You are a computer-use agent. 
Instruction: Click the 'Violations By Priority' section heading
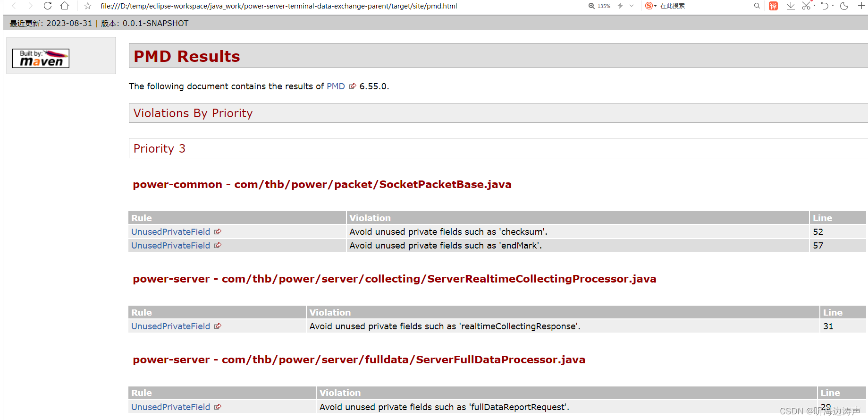(x=193, y=113)
